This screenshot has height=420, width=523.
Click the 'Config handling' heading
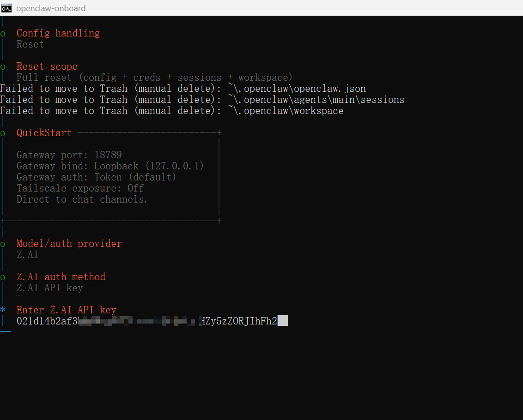58,33
